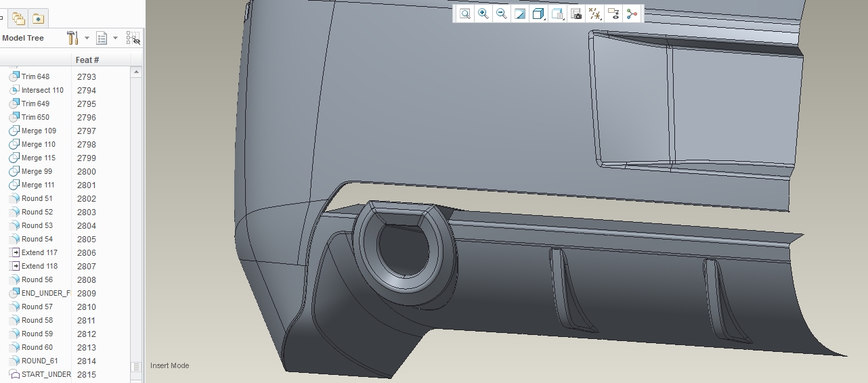Toggle the Annotation Display icon

coord(613,14)
